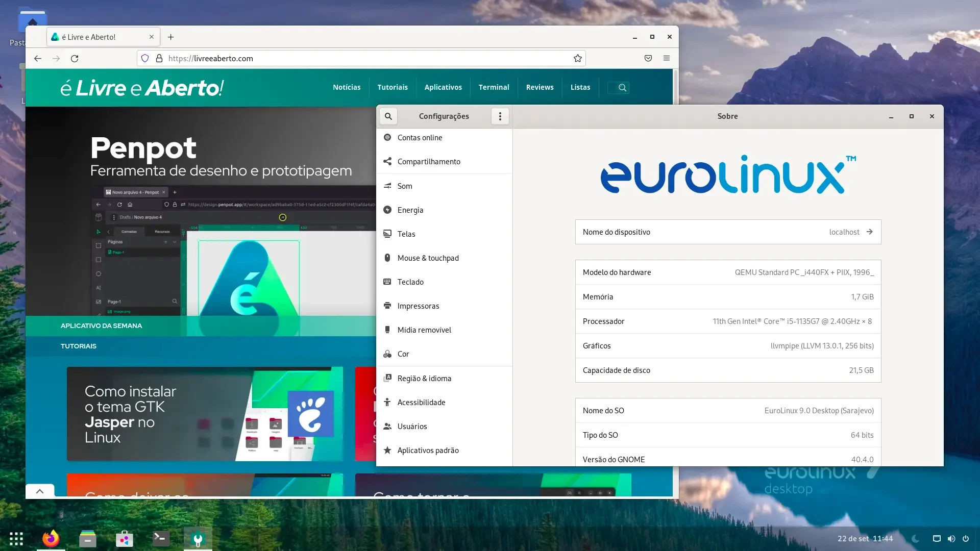The height and width of the screenshot is (551, 980).
Task: Open Telas display settings
Action: coord(444,234)
